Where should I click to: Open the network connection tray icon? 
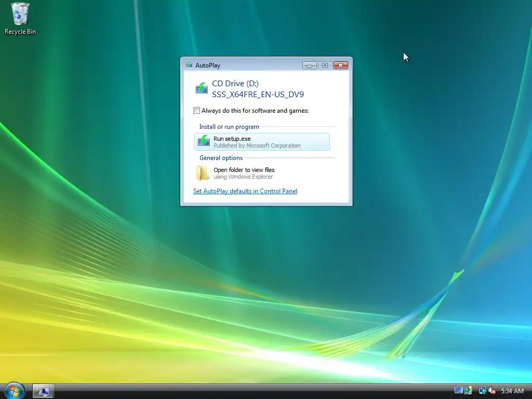click(482, 391)
